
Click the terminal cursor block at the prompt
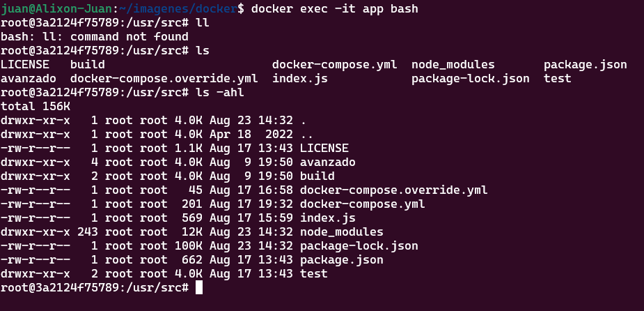point(199,287)
